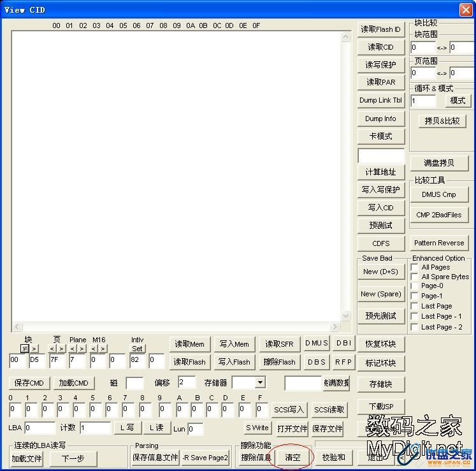Viewport: 476px width, 471px height.
Task: Check the Last Page - 2 option
Action: 414,327
